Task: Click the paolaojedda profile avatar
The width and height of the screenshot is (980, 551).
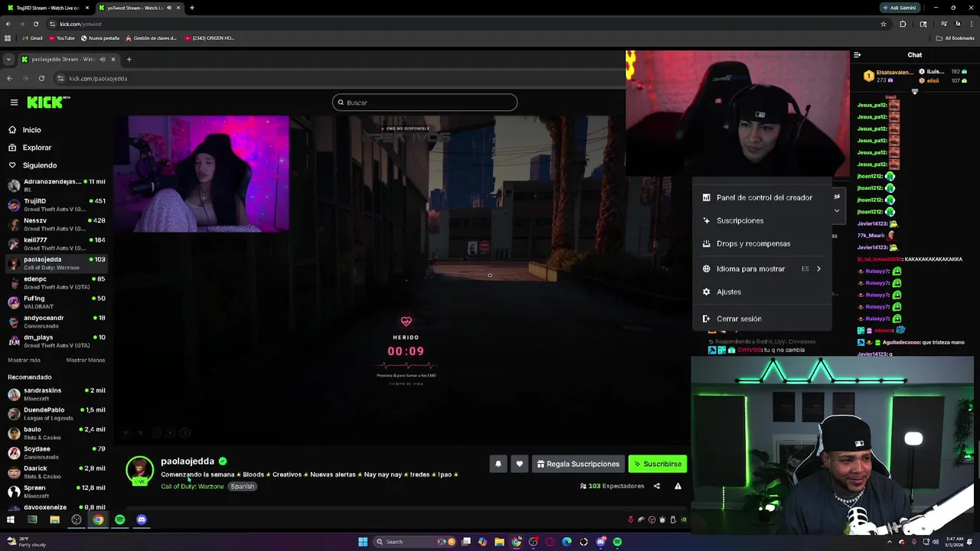Action: [x=139, y=470]
